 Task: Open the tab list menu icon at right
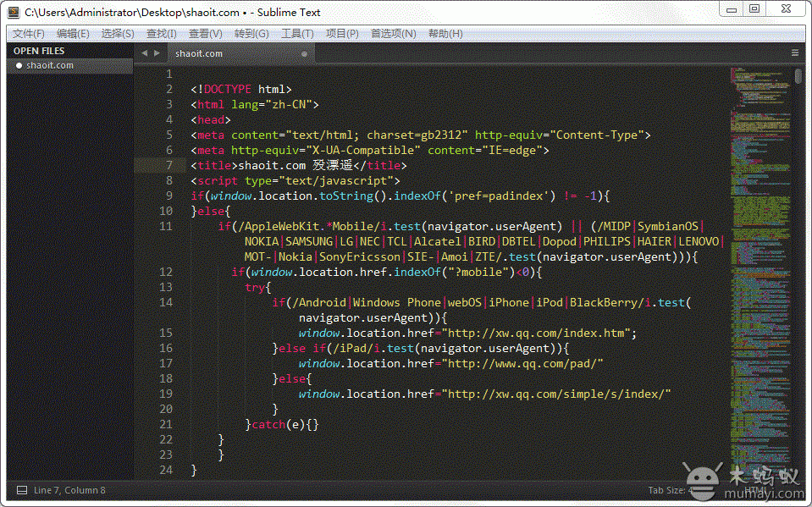[x=795, y=52]
